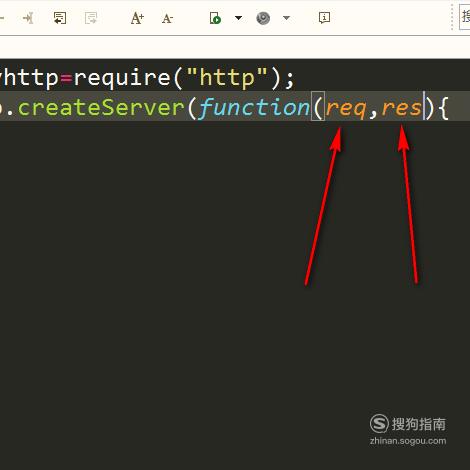Click the indent arrow-to-bar icon
The image size is (470, 470).
pos(28,18)
